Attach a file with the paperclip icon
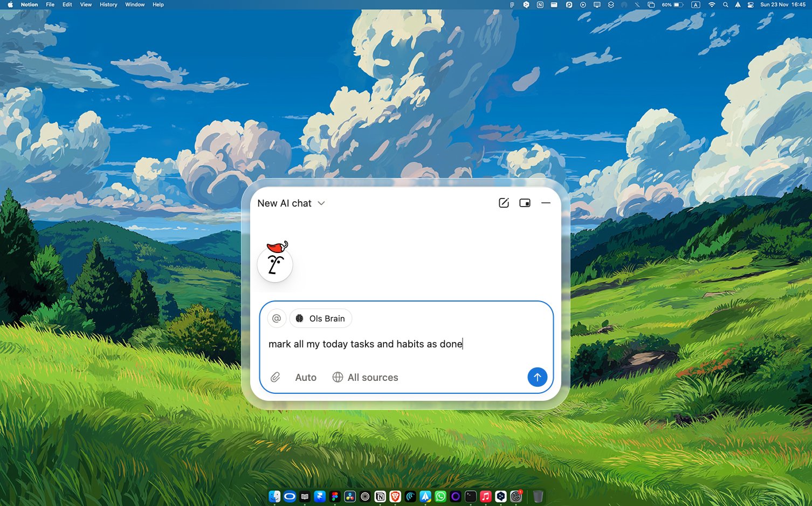 pyautogui.click(x=275, y=377)
